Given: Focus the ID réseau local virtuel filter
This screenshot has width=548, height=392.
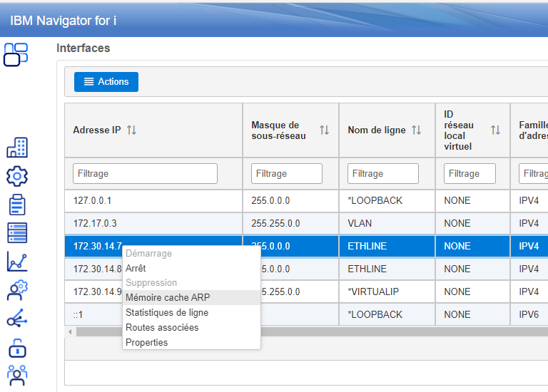Looking at the screenshot, I should pyautogui.click(x=470, y=173).
